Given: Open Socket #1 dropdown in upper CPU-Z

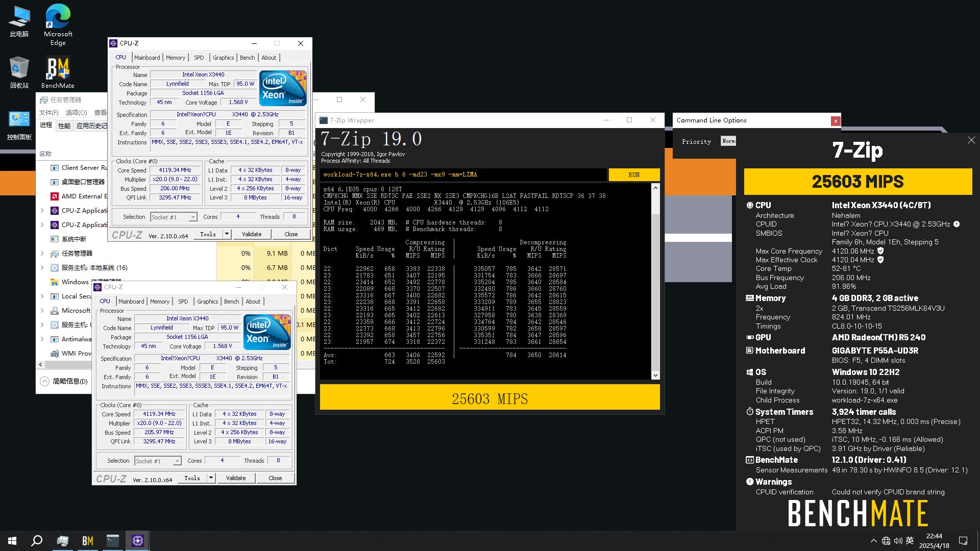Looking at the screenshot, I should [x=174, y=217].
